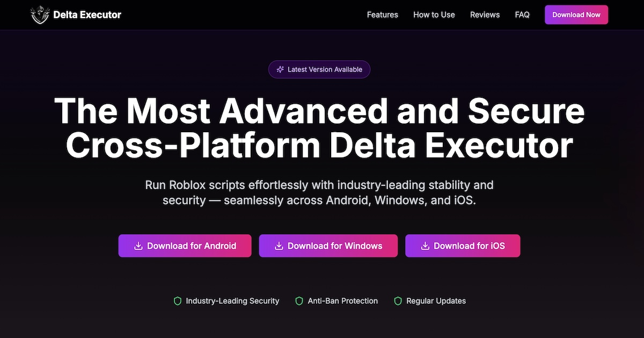Click the Delta Executor title text
The image size is (644, 338).
pyautogui.click(x=87, y=15)
